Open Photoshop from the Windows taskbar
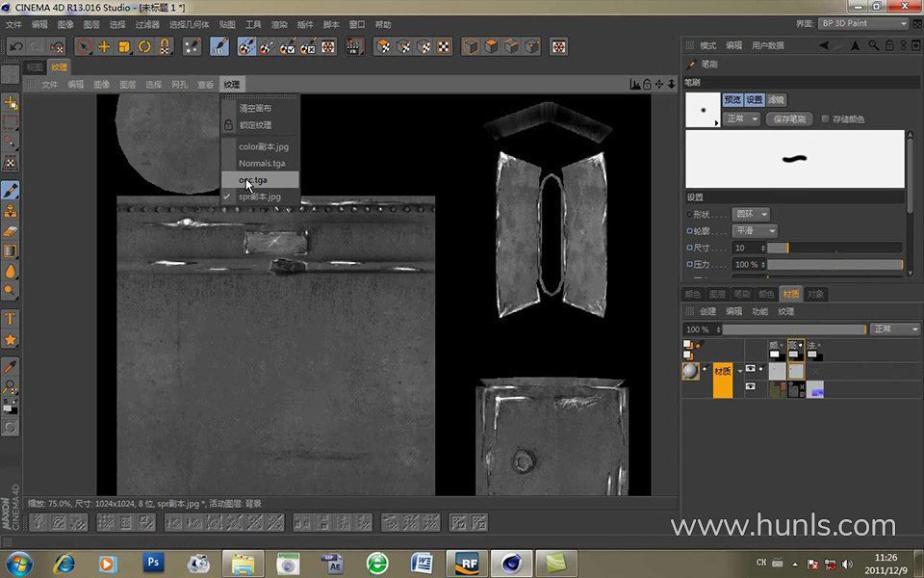The height and width of the screenshot is (578, 924). click(153, 563)
